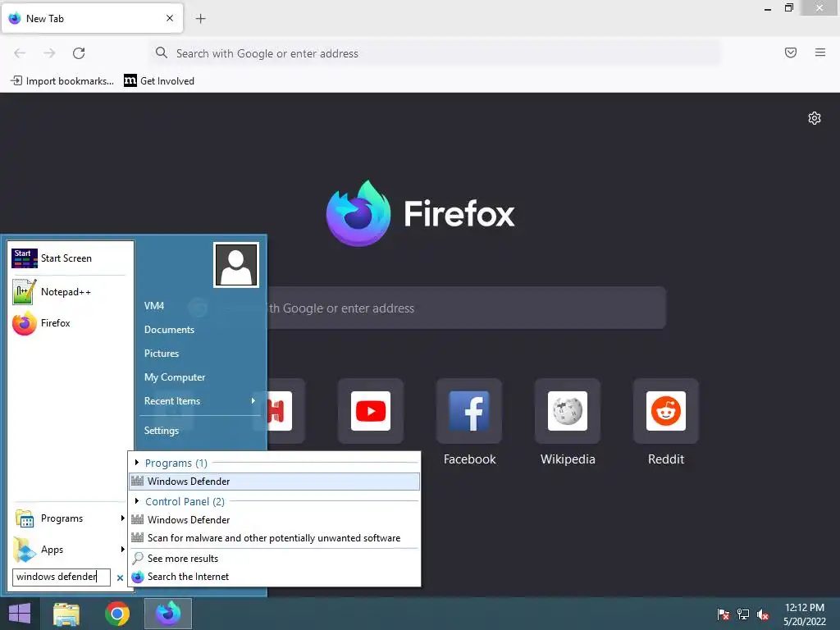Open the Reddit shortcut tile
This screenshot has height=630, width=840.
coord(666,411)
